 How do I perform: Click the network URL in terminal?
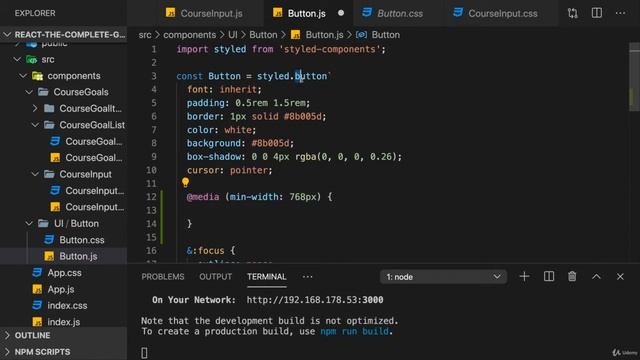click(x=315, y=300)
